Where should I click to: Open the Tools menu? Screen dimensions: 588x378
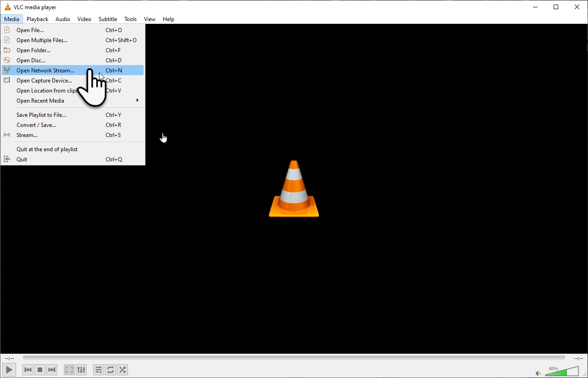[131, 19]
